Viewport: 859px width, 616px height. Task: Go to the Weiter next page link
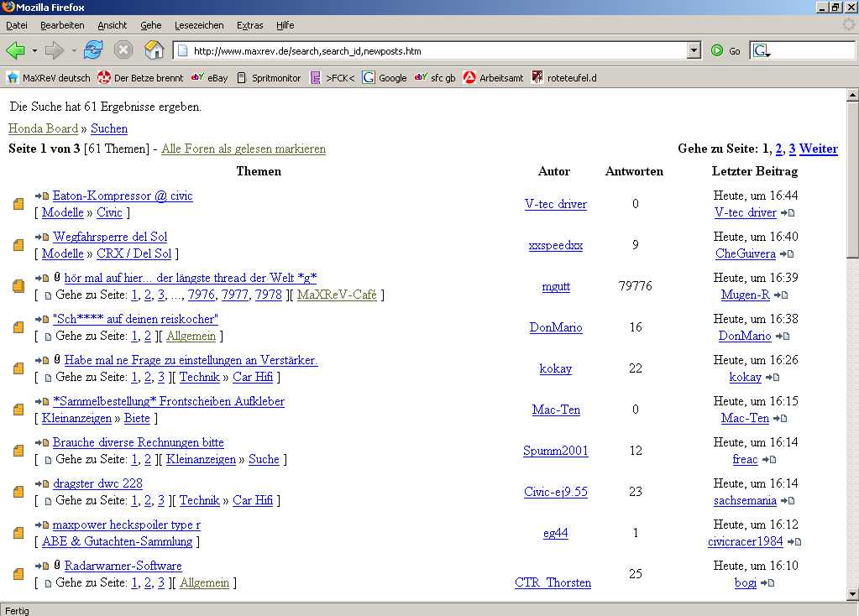tap(818, 149)
